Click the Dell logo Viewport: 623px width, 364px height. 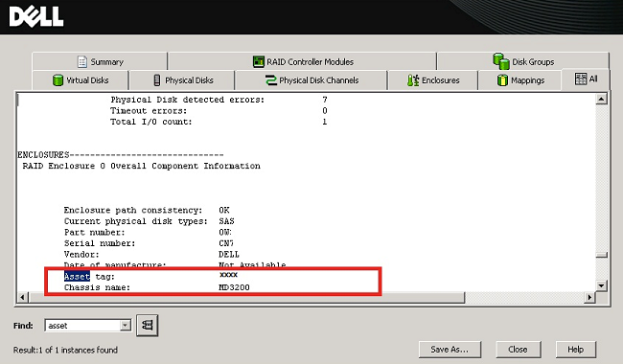(36, 17)
